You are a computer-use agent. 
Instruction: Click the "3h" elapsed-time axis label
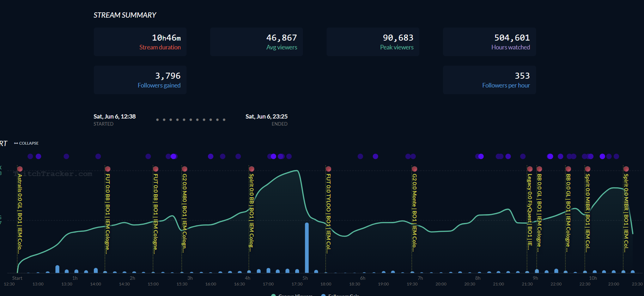(190, 278)
